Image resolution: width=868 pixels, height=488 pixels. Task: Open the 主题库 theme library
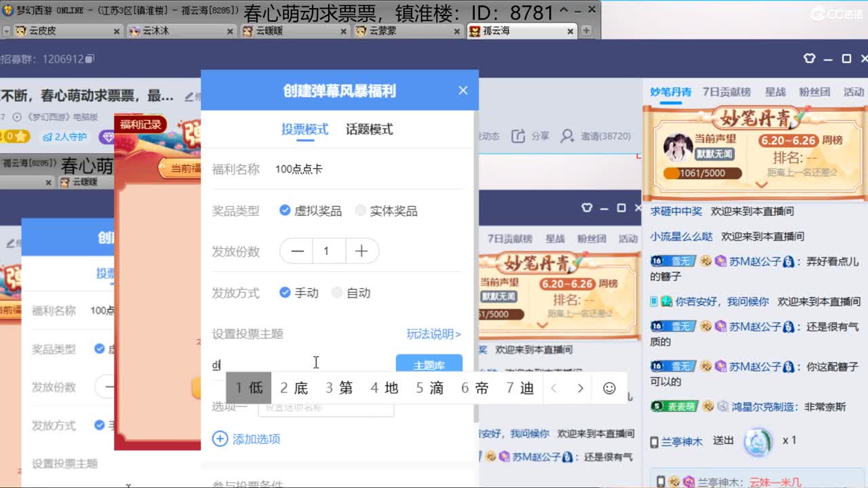429,364
